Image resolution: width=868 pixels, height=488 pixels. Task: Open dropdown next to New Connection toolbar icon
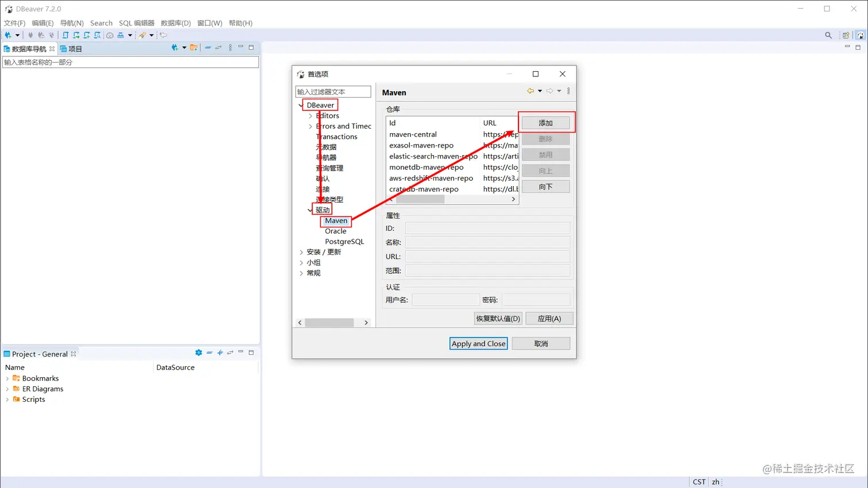pyautogui.click(x=17, y=35)
